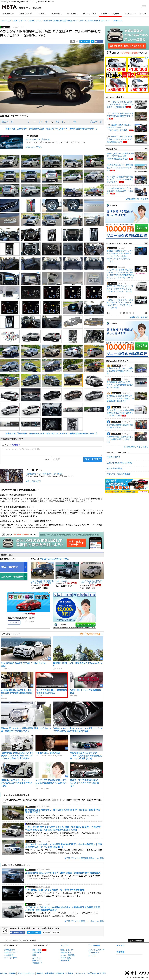Go to 前のページ in photo pagination
The image size is (149, 980).
point(7,122)
